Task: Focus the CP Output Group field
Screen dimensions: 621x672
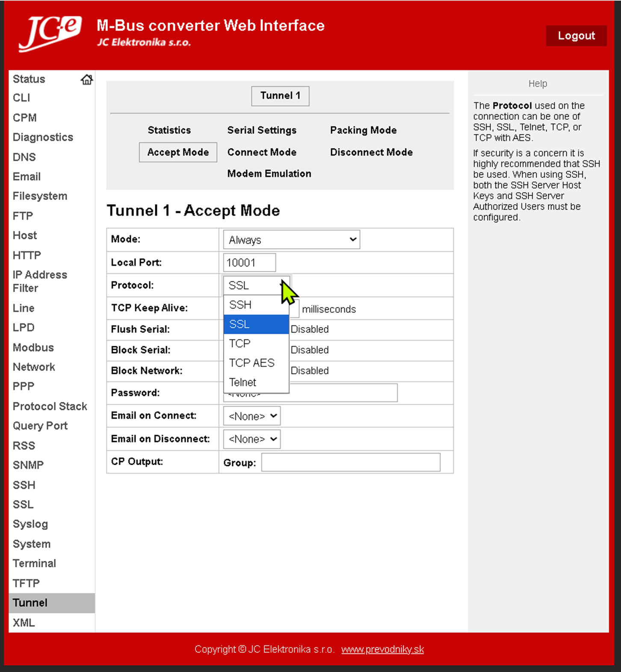Action: click(x=351, y=463)
